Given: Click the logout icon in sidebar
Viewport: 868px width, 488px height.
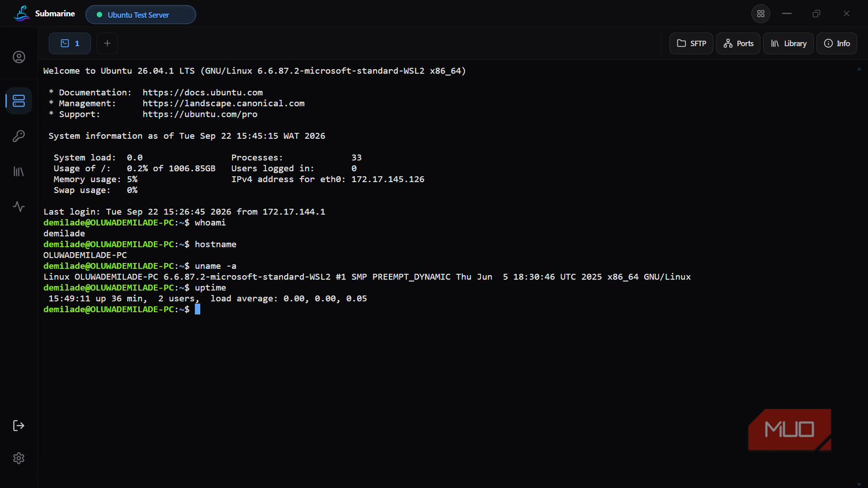Looking at the screenshot, I should 19,426.
